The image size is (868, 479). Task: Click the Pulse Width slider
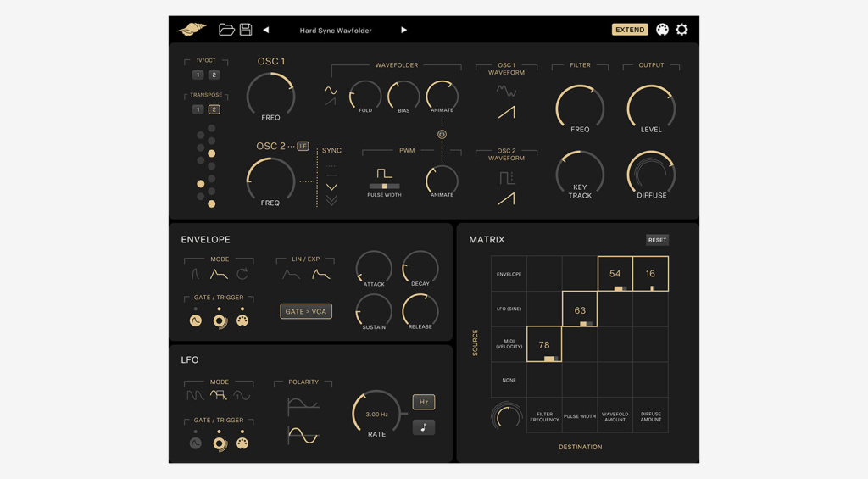click(x=384, y=186)
